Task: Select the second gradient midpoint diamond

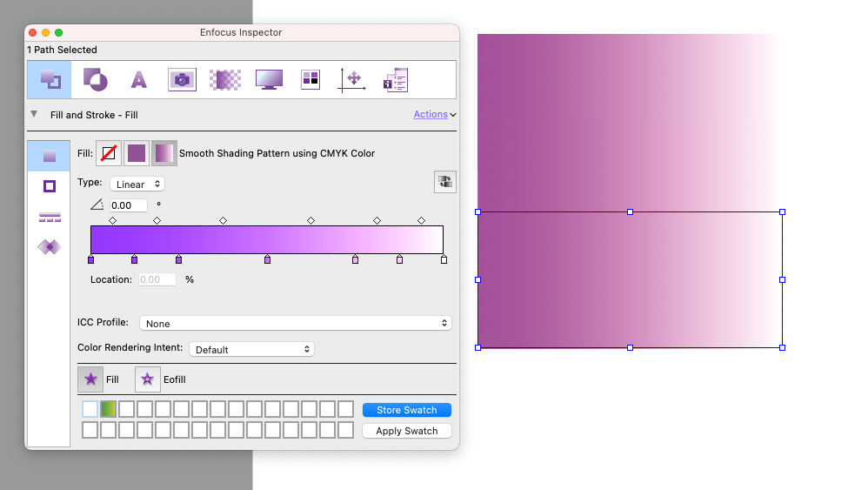Action: (x=157, y=220)
